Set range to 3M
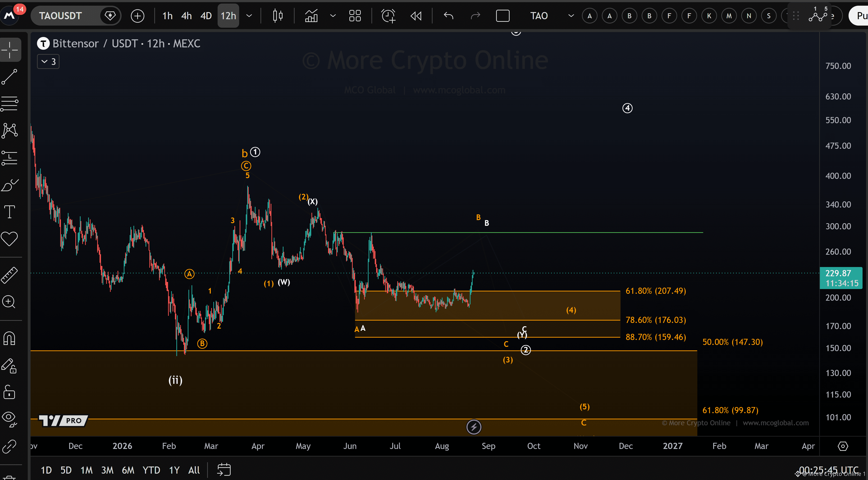Viewport: 868px width, 480px height. [107, 470]
